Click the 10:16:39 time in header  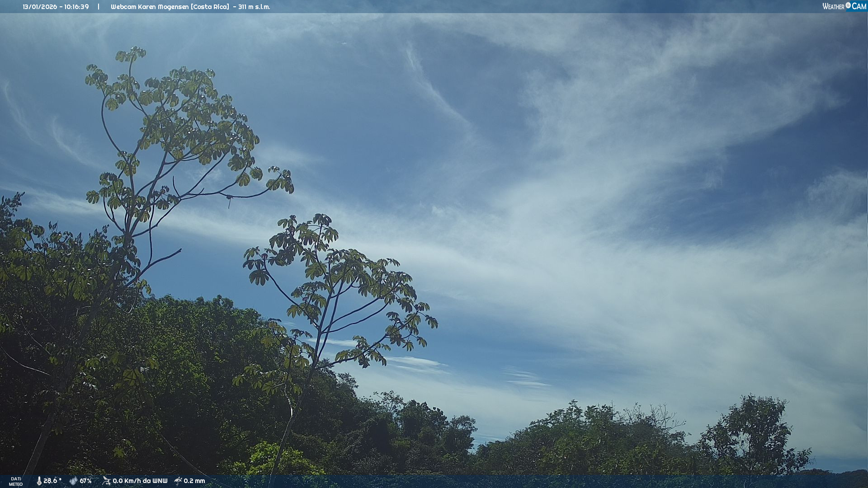click(76, 7)
